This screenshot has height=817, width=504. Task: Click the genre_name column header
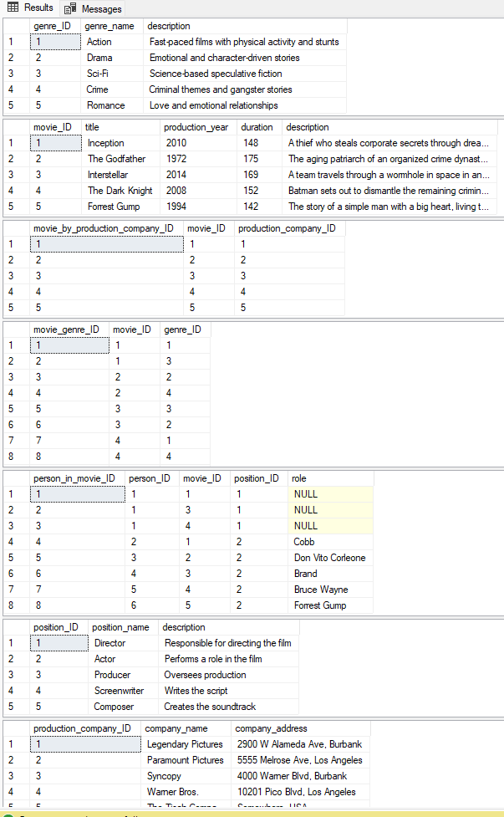(111, 26)
